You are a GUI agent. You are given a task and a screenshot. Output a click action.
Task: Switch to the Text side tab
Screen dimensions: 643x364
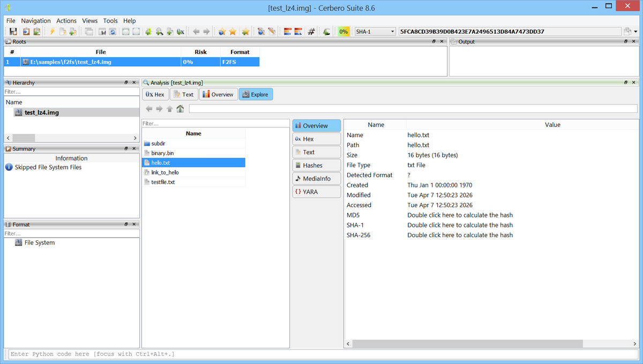(317, 152)
